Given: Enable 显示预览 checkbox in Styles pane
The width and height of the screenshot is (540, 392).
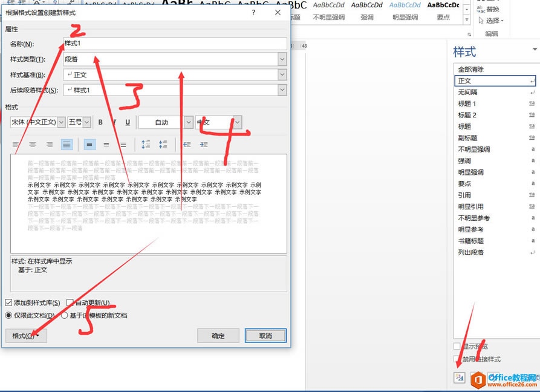Looking at the screenshot, I should coord(457,346).
